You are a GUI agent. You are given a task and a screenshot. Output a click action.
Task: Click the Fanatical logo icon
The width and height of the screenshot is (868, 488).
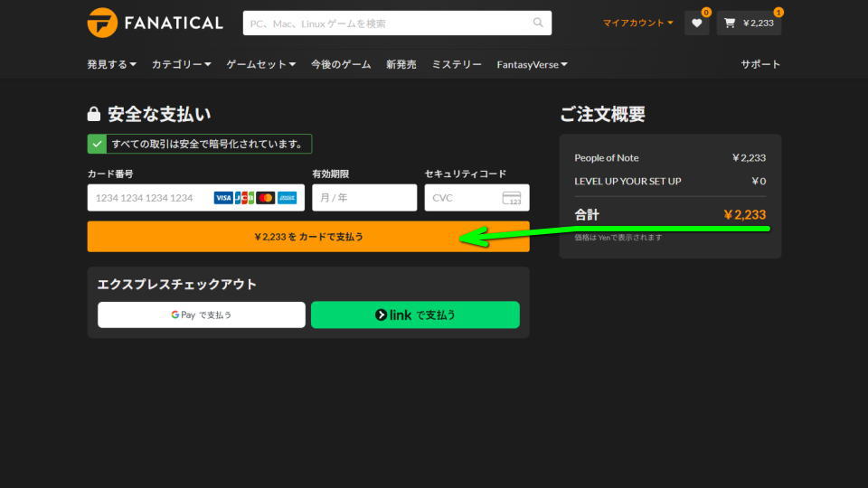[x=102, y=23]
